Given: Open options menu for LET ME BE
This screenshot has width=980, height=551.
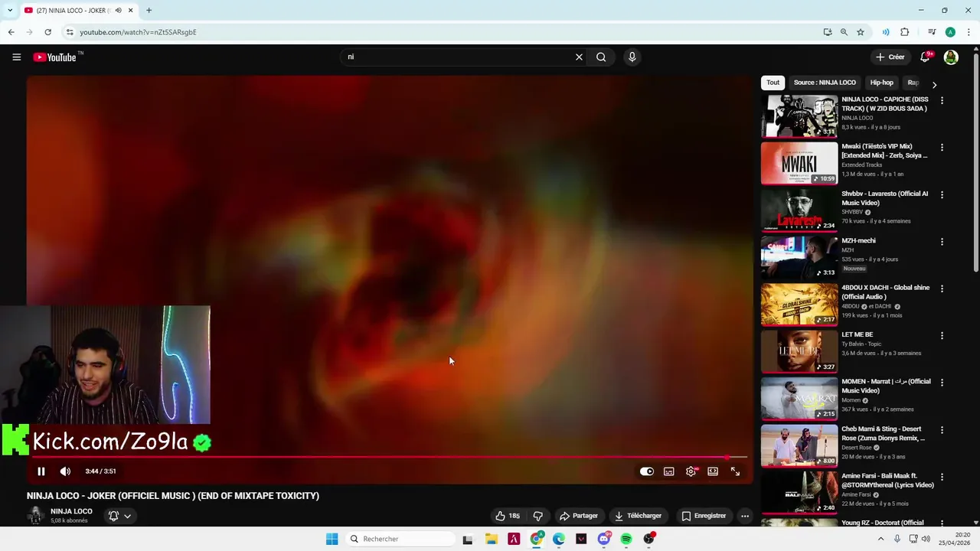Looking at the screenshot, I should [x=942, y=335].
